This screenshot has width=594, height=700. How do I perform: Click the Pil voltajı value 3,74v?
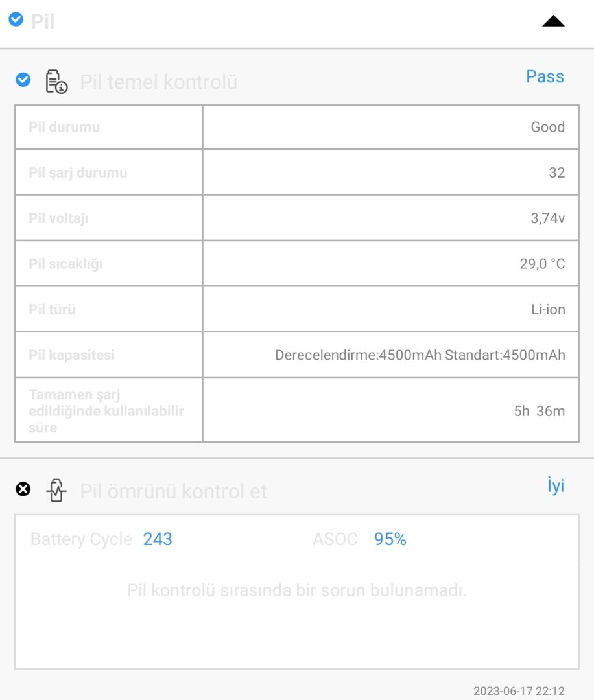coord(547,218)
